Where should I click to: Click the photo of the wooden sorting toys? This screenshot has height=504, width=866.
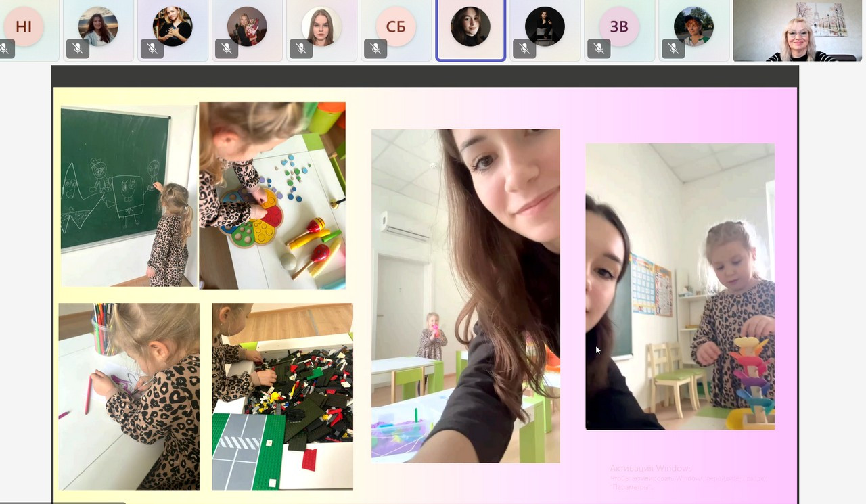(x=272, y=196)
